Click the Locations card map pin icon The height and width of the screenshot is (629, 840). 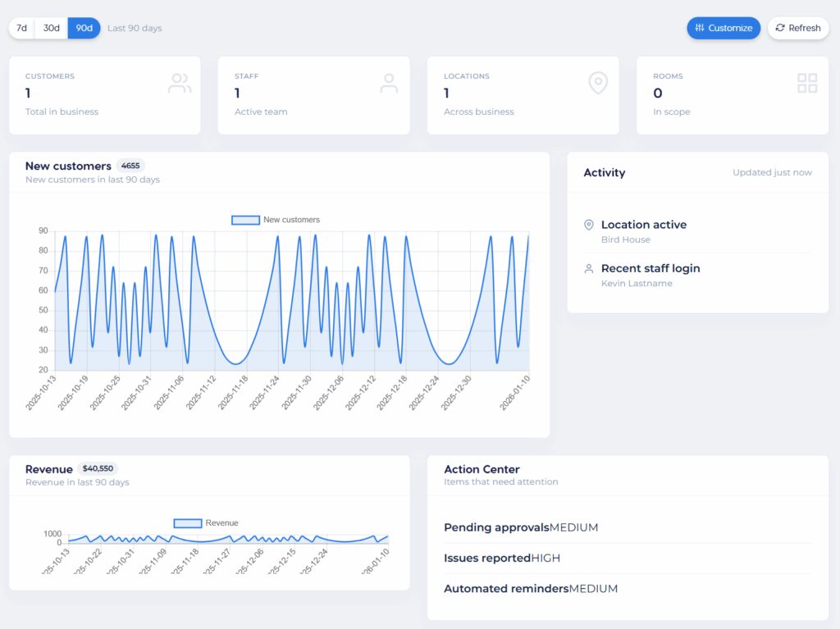click(598, 83)
